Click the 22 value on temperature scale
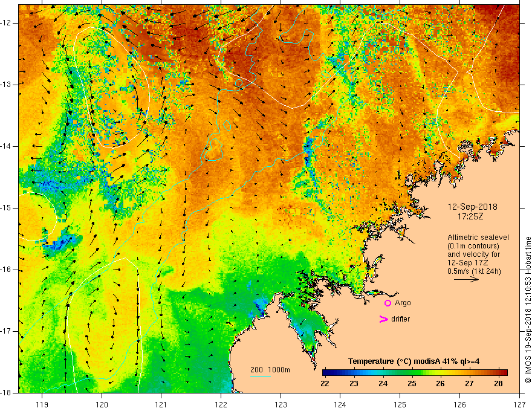Screen dimensions: 532x411 [325, 384]
